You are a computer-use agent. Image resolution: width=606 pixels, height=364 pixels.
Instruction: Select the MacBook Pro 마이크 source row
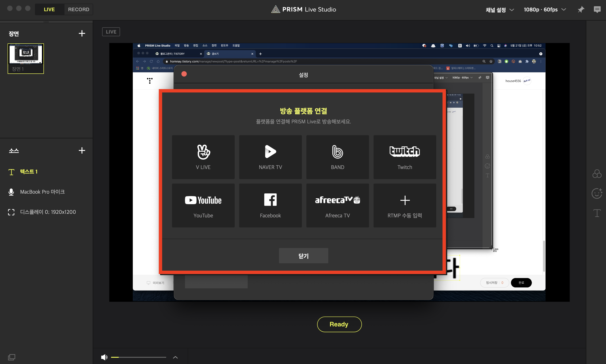click(x=46, y=192)
